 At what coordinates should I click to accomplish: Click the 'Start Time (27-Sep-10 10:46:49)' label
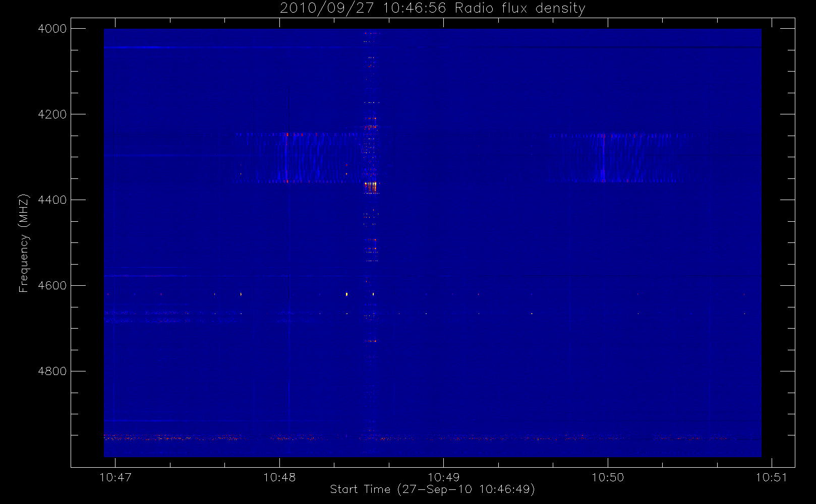432,489
